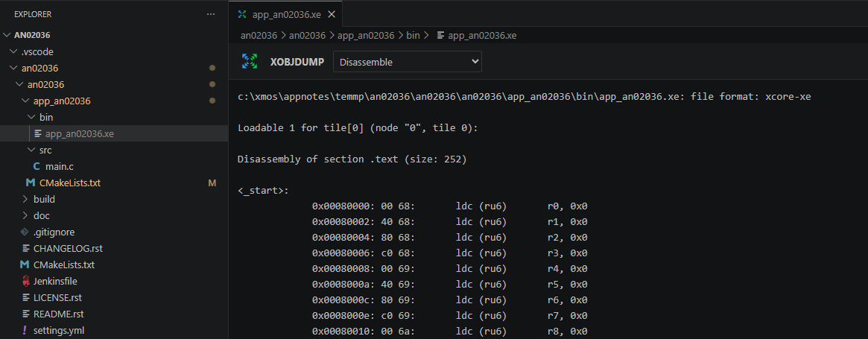The image size is (868, 339).
Task: Click the file icon of app_an02036.xe tab
Action: click(242, 14)
